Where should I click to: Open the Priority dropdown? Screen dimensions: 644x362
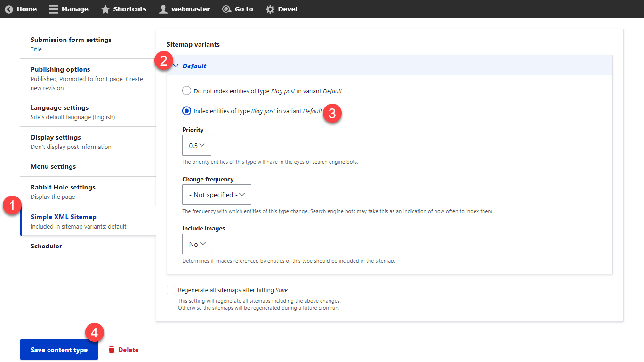click(197, 146)
